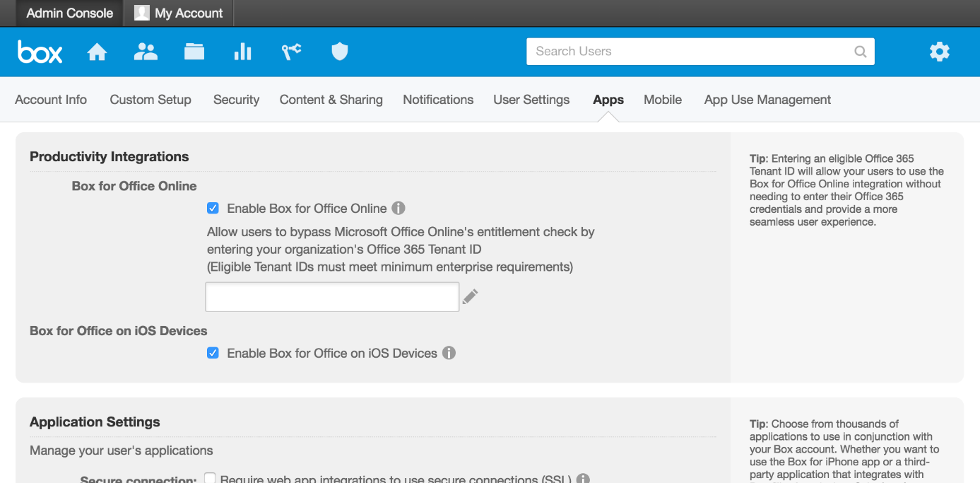This screenshot has width=980, height=483.
Task: Click the Productivity Integrations heading
Action: [x=110, y=157]
